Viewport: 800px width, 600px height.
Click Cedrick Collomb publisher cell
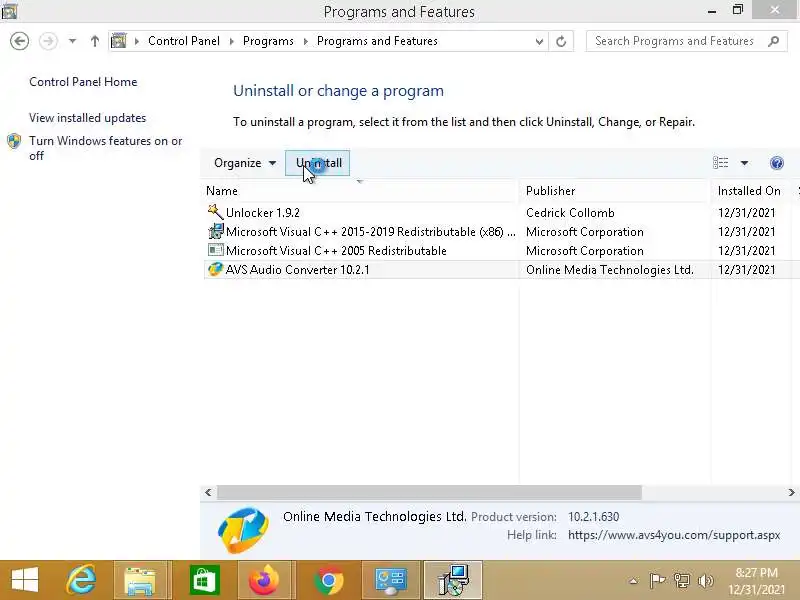(x=570, y=213)
